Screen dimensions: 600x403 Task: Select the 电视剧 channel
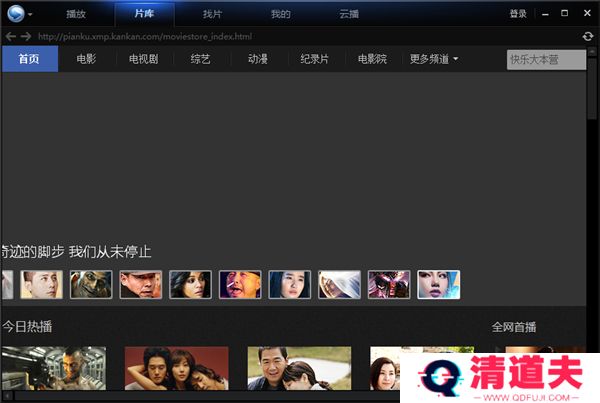144,59
